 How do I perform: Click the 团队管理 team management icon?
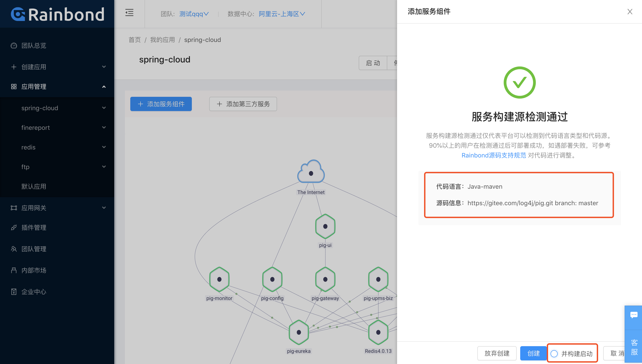tap(14, 249)
